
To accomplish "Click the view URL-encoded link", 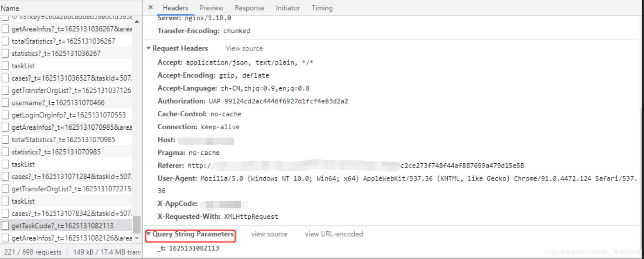I will [x=334, y=234].
